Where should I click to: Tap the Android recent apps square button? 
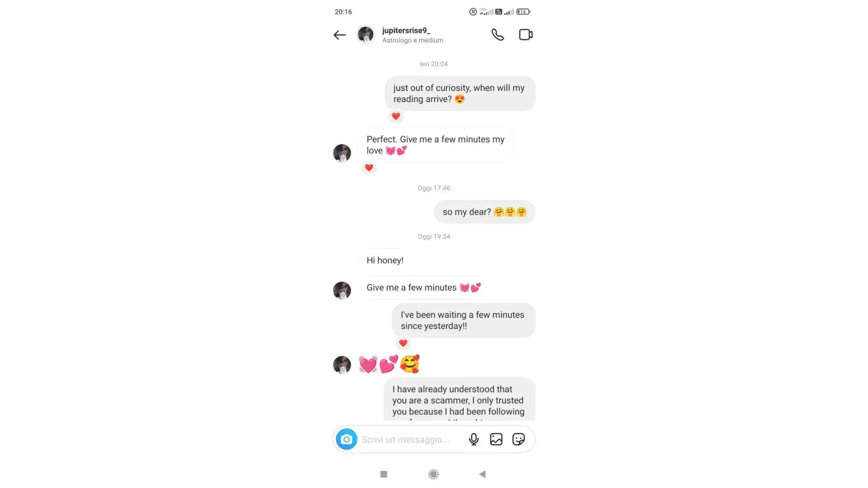coord(384,474)
